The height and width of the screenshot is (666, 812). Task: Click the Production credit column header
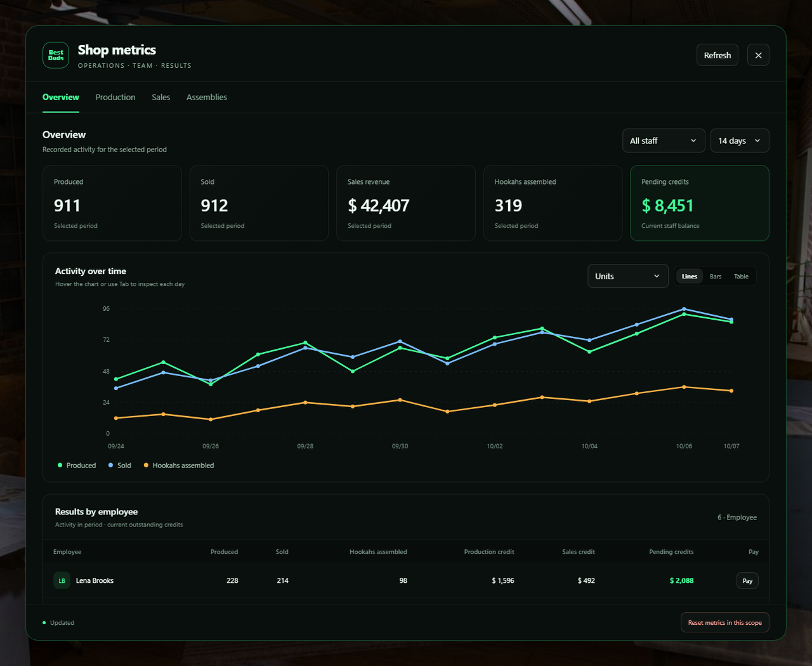point(489,552)
